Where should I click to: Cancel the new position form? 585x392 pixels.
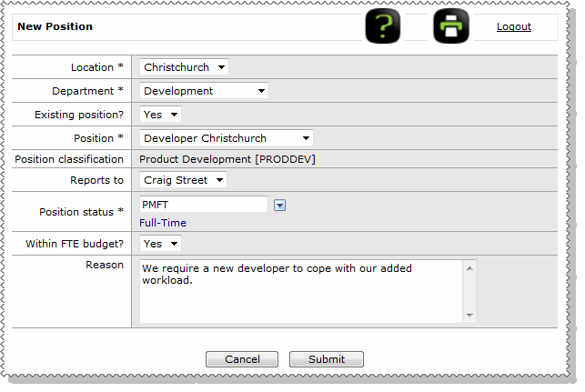point(242,359)
